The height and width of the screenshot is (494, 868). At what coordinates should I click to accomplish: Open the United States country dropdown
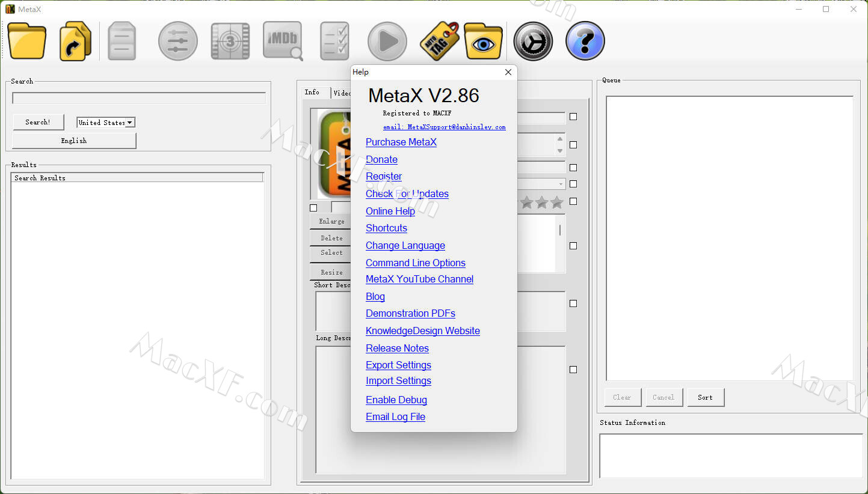[131, 122]
